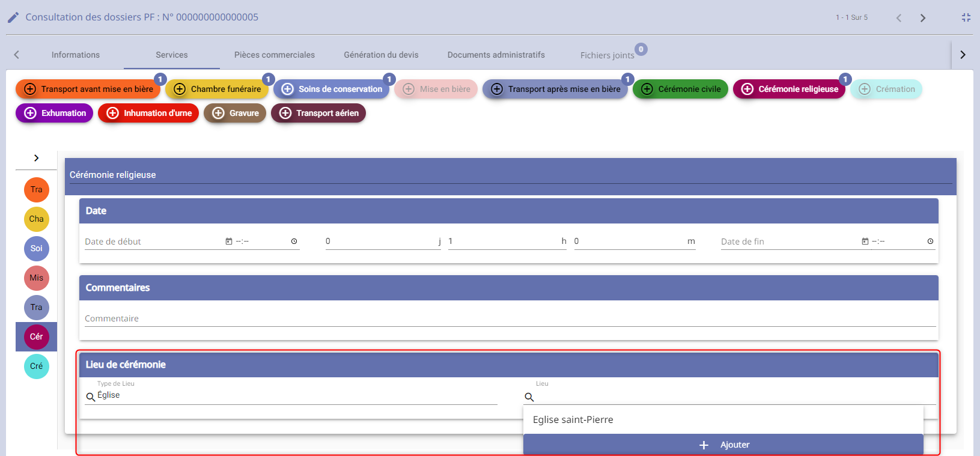Select the blue-grey Tra sidebar circle
The image size is (980, 456).
click(37, 308)
